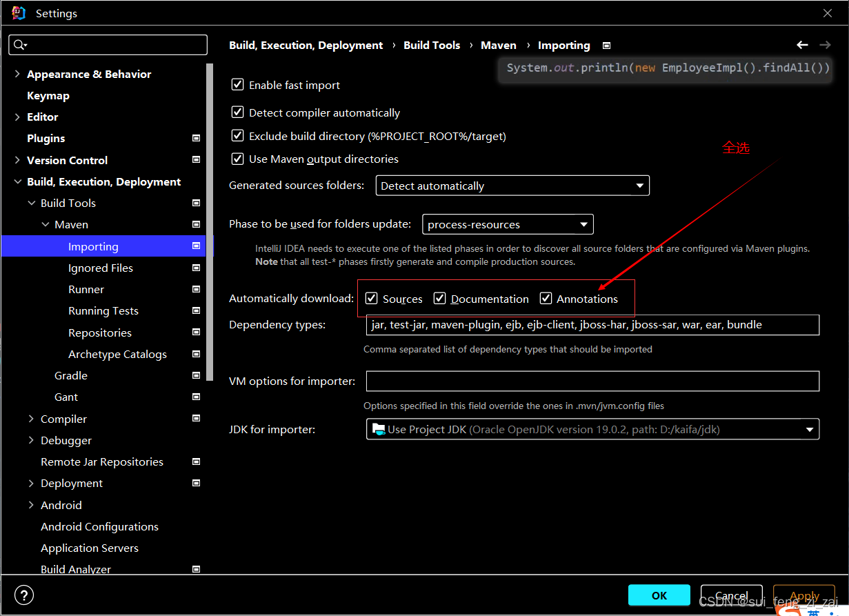The height and width of the screenshot is (616, 849).
Task: Go forward with the right arrow icon
Action: 825,45
